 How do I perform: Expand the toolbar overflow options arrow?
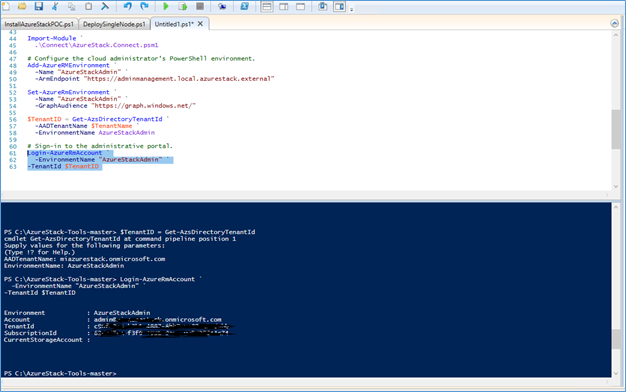click(x=352, y=10)
